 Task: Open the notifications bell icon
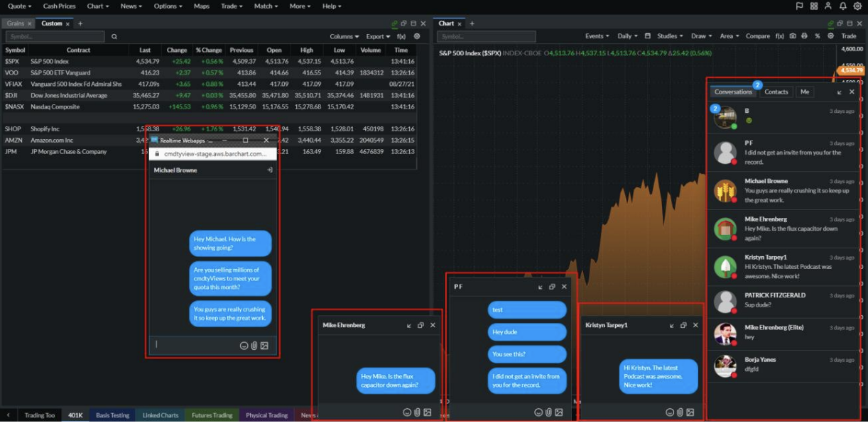842,6
